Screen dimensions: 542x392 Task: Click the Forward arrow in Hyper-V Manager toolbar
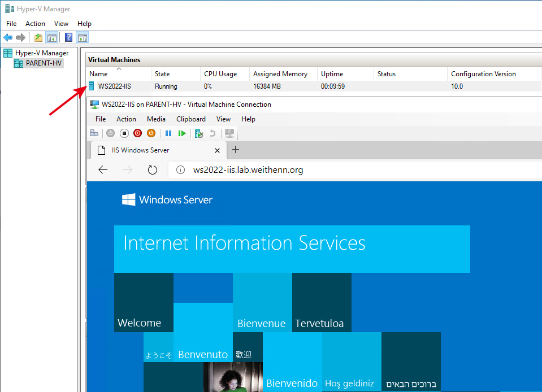(x=21, y=37)
